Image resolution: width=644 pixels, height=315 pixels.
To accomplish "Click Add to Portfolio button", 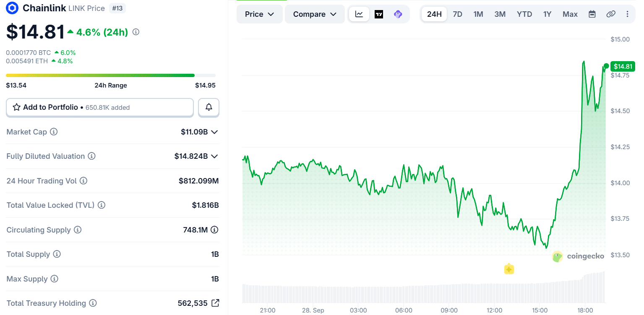I will click(x=100, y=107).
